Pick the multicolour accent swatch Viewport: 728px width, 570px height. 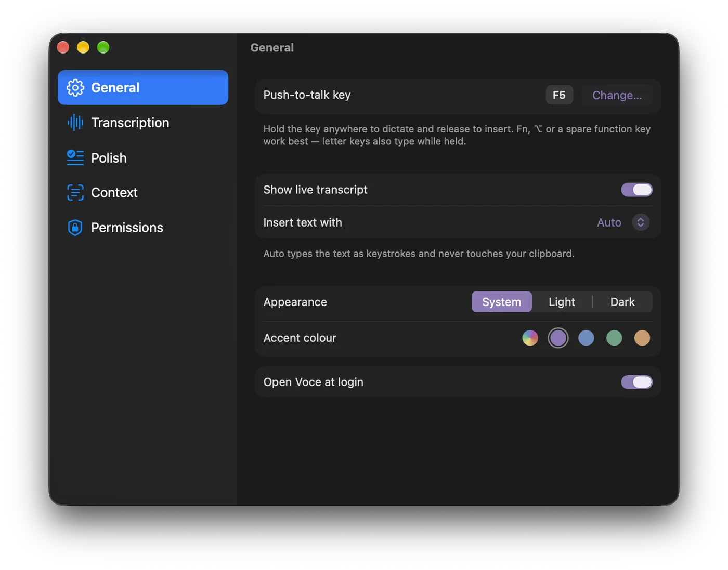(x=530, y=338)
